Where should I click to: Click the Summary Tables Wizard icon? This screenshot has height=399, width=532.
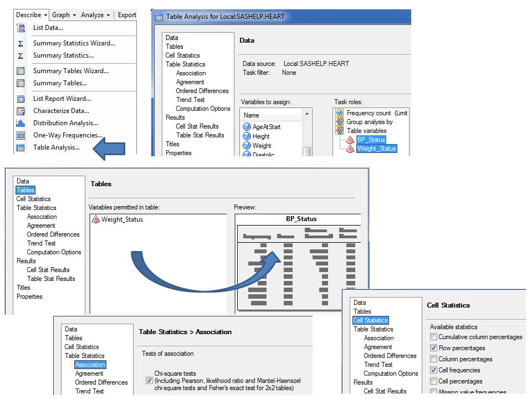pyautogui.click(x=21, y=71)
